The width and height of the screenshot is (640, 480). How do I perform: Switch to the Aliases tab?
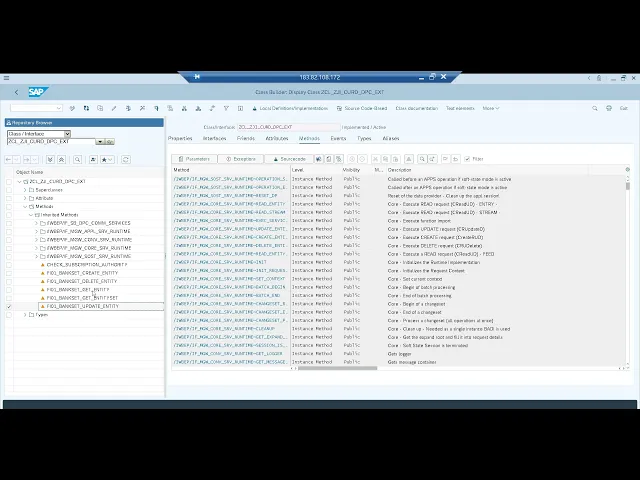click(391, 139)
